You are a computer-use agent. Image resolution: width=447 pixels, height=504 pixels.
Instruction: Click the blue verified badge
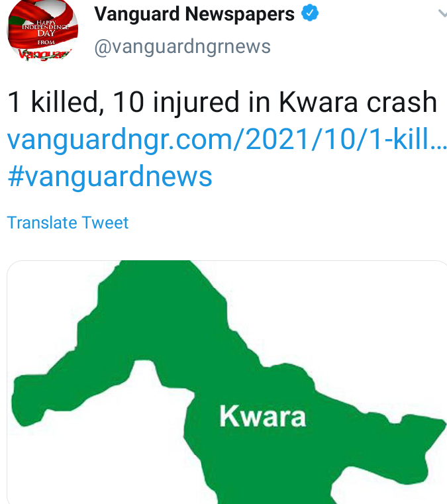coord(310,13)
